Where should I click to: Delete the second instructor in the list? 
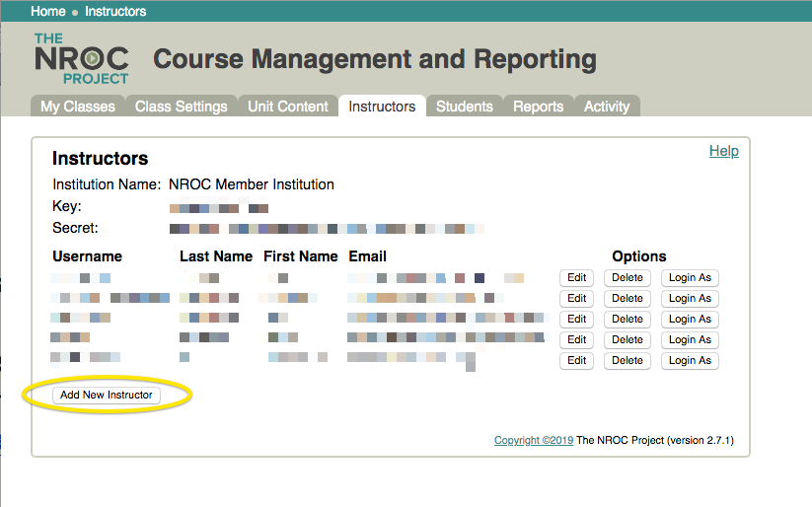(627, 298)
